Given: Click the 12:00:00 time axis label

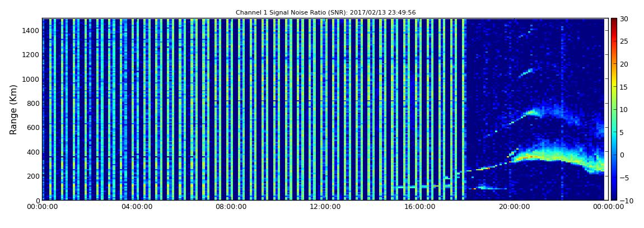Looking at the screenshot, I should (x=325, y=207).
